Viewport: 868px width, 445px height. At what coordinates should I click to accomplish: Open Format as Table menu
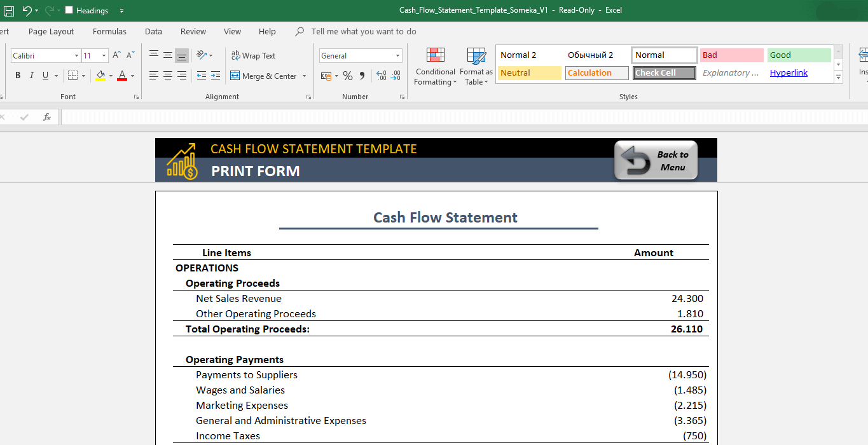(476, 66)
